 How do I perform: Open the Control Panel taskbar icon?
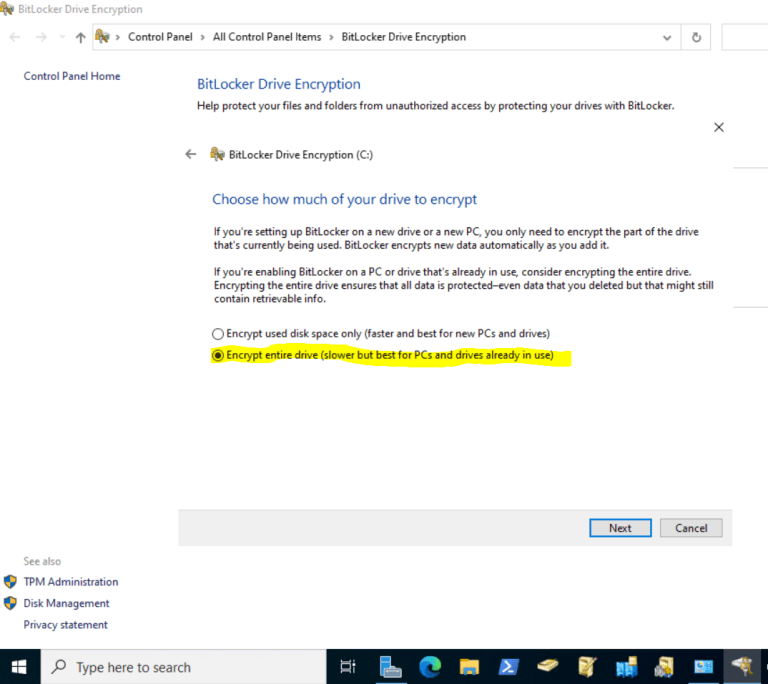(x=703, y=667)
